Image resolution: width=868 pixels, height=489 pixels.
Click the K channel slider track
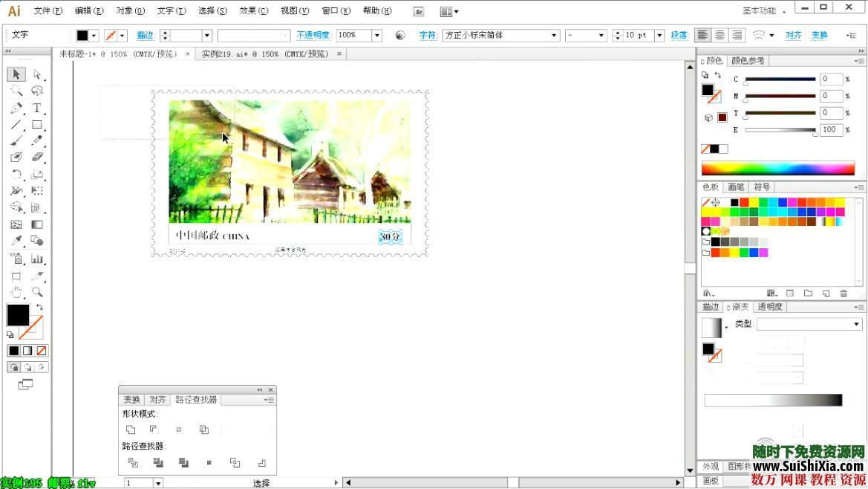780,130
